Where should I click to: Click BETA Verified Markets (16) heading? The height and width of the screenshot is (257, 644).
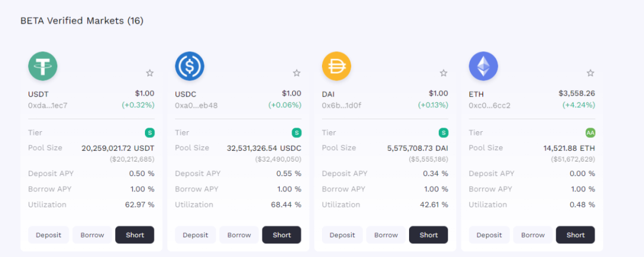pyautogui.click(x=82, y=21)
